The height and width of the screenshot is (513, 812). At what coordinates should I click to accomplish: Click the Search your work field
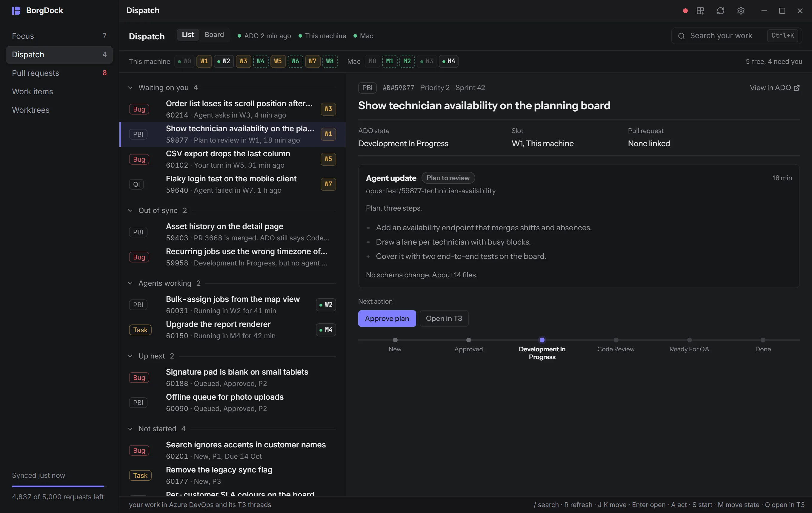point(736,36)
